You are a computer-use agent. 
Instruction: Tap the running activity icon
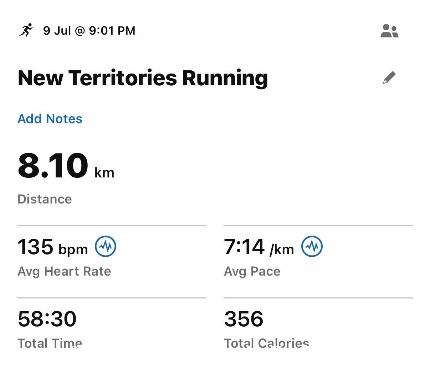coord(26,30)
